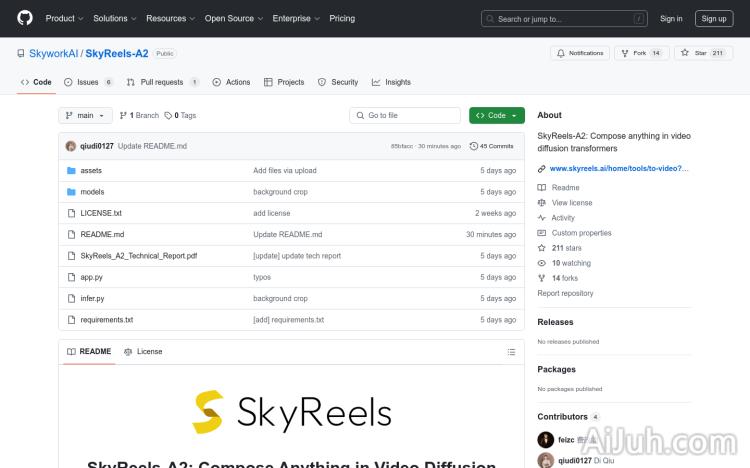Expand the Solutions menu

[114, 18]
